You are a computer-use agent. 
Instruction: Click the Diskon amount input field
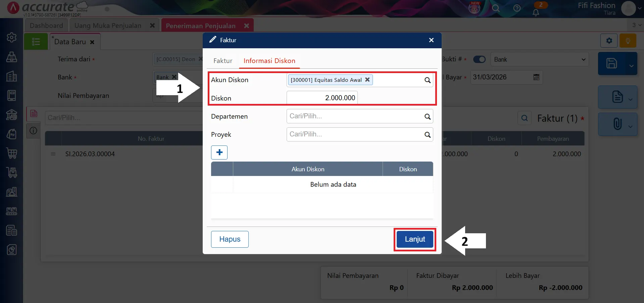(322, 98)
